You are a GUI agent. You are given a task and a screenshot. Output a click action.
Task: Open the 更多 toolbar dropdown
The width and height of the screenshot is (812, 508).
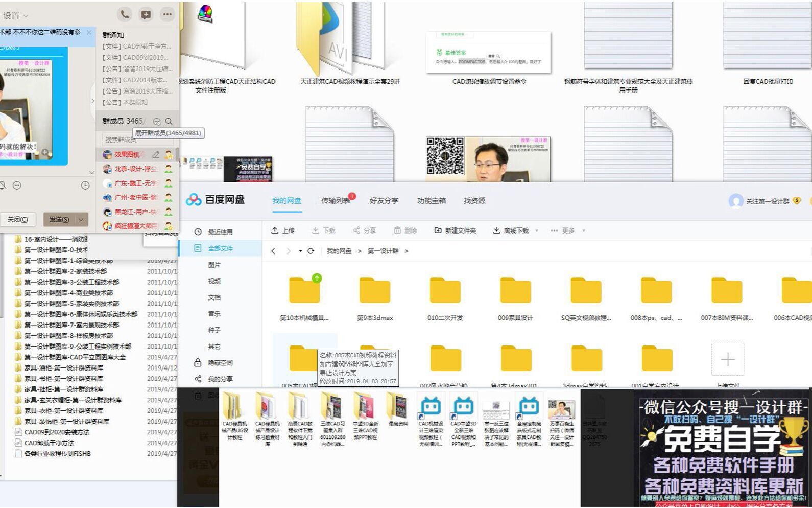click(x=568, y=230)
